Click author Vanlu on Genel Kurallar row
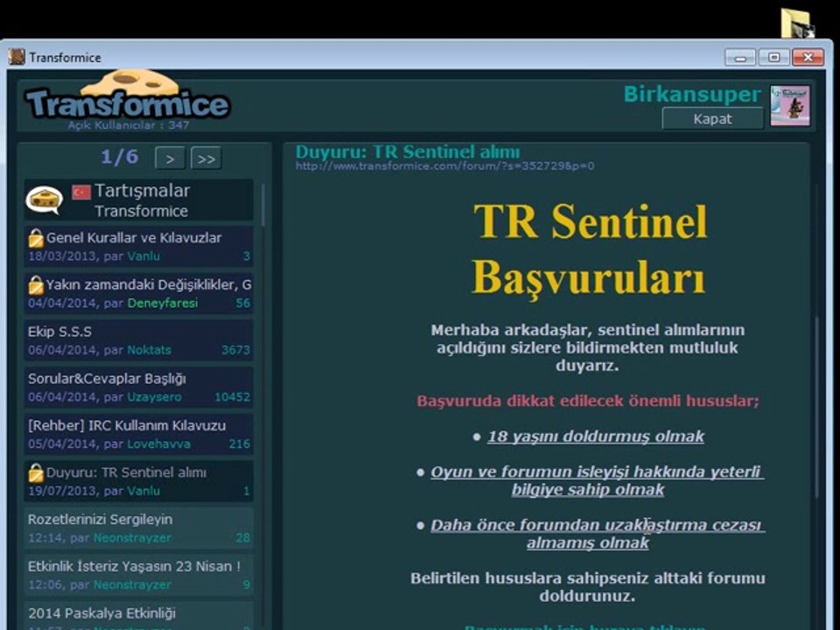This screenshot has width=840, height=630. click(143, 256)
